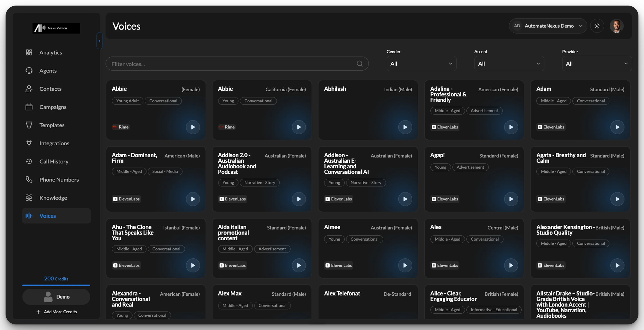Screen dimensions: 644x330
Task: Play Adam - Dominant, Firm preview
Action: [193, 199]
